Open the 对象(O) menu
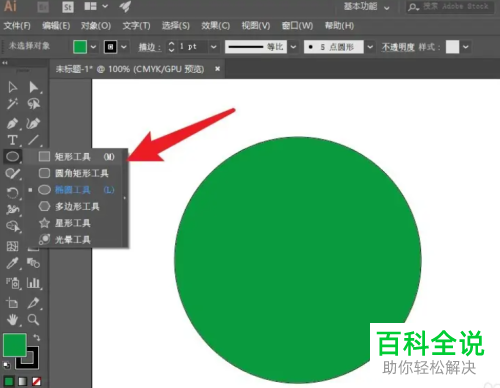The height and width of the screenshot is (388, 500). coord(96,26)
